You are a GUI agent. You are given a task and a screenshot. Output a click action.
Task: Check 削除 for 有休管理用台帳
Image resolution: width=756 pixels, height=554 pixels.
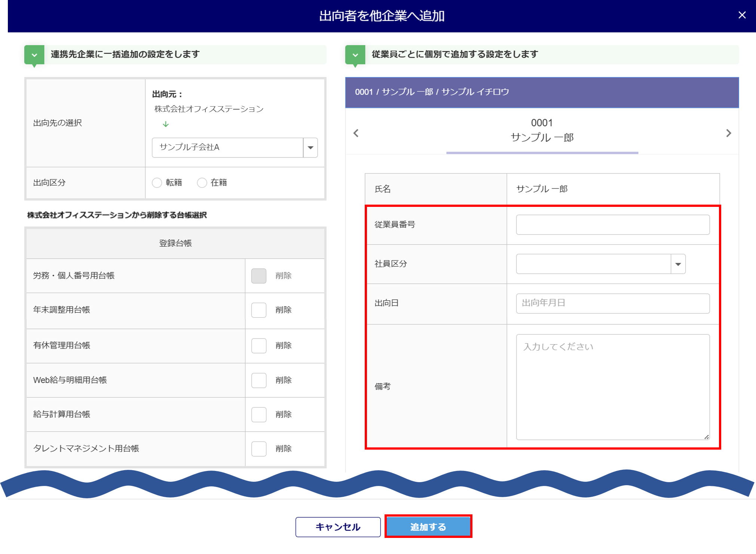pos(259,346)
